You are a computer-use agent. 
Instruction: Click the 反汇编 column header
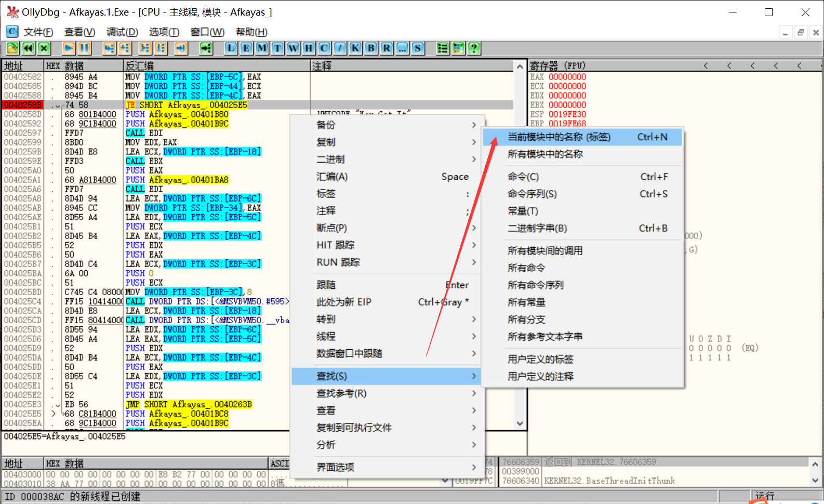[217, 66]
